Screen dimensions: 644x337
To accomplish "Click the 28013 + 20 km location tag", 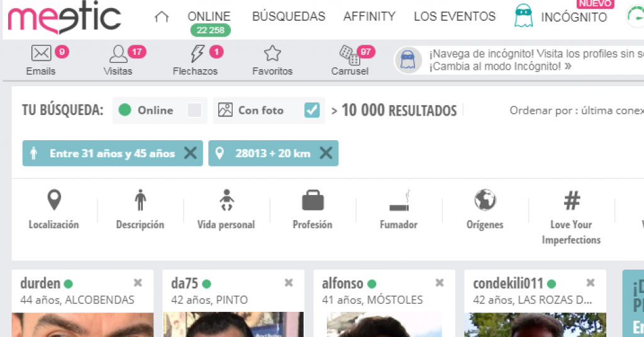I will point(273,153).
